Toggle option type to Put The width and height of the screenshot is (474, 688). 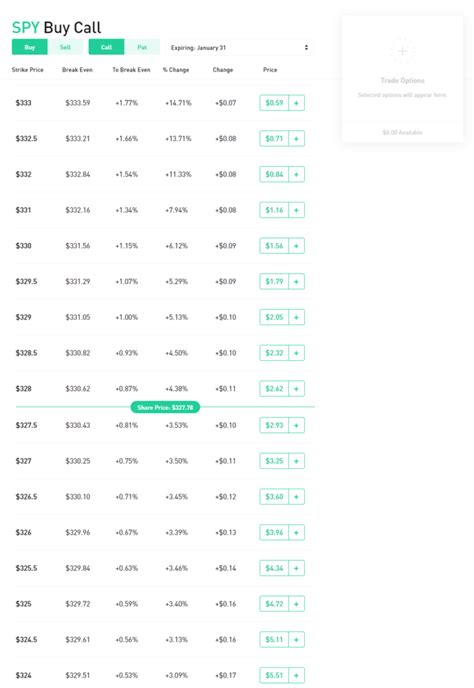142,47
